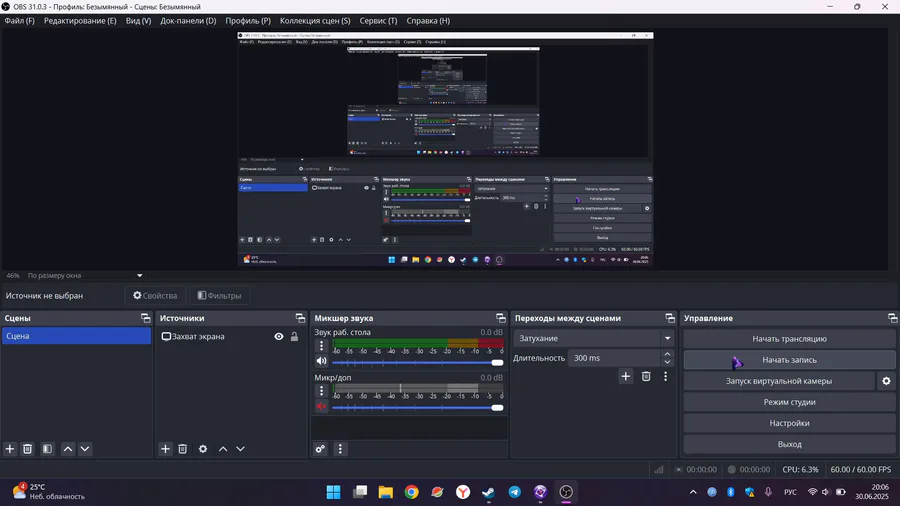Select Захват экрана source row
Viewport: 900px width, 506px height.
coord(231,337)
